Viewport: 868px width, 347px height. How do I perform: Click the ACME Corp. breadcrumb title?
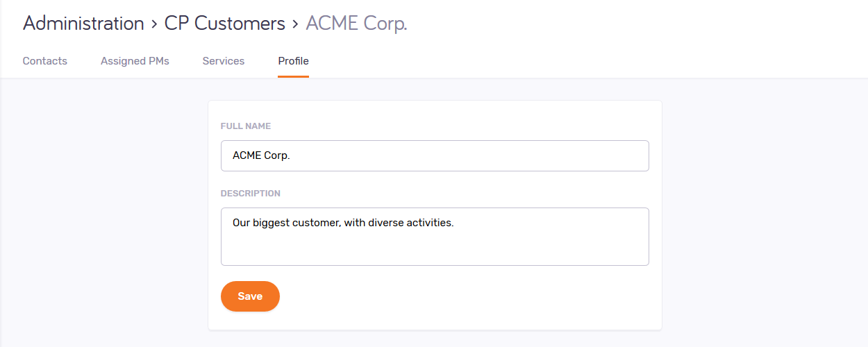coord(356,24)
